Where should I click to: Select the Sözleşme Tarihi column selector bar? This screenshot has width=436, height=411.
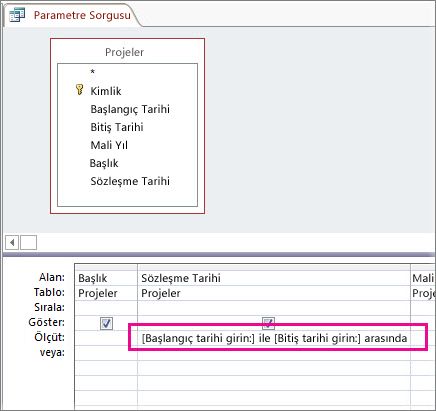tap(274, 267)
